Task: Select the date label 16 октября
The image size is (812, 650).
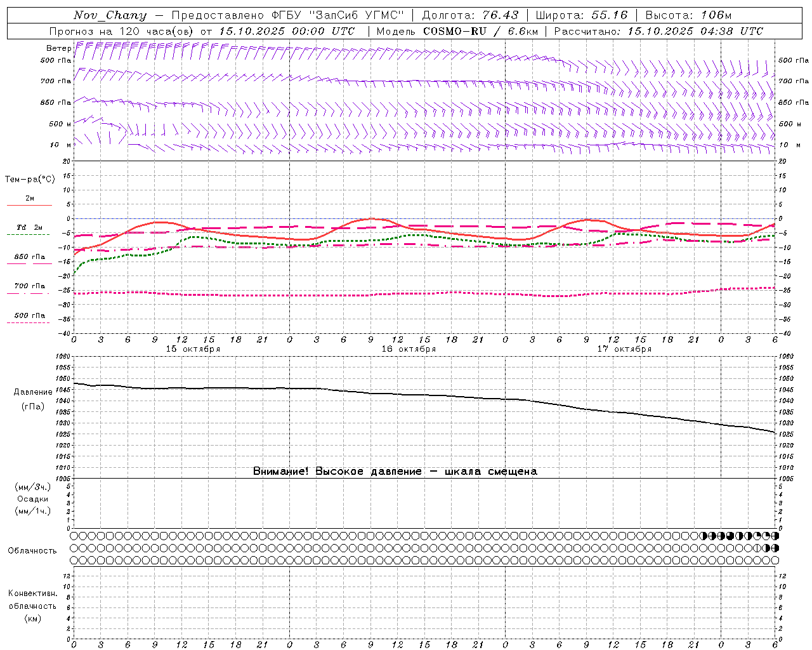Action: click(x=409, y=349)
